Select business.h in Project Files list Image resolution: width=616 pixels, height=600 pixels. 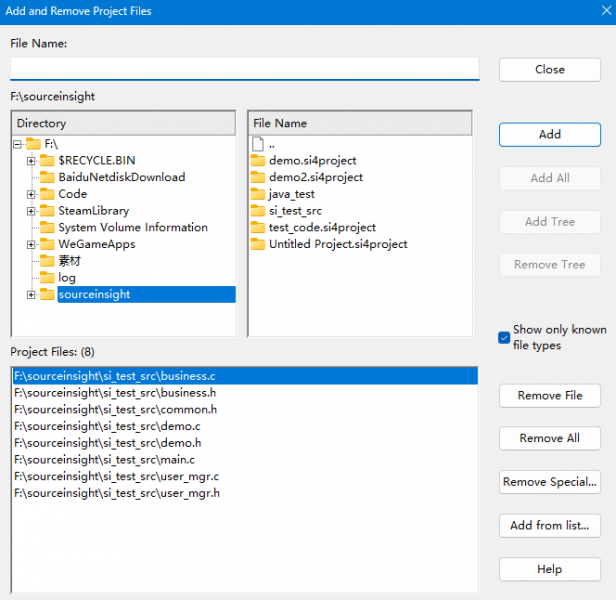pyautogui.click(x=245, y=393)
